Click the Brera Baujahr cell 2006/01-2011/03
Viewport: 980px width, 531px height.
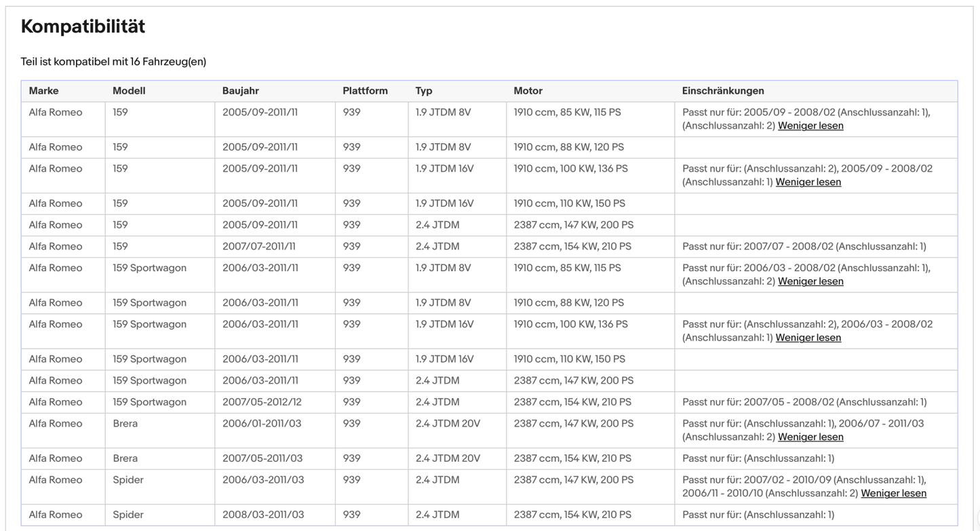click(262, 423)
